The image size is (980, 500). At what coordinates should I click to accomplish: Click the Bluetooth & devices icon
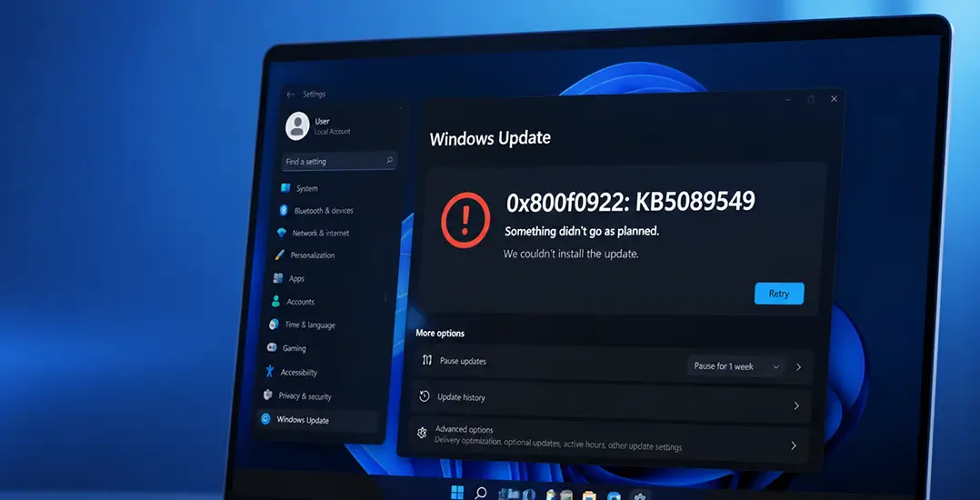click(283, 210)
